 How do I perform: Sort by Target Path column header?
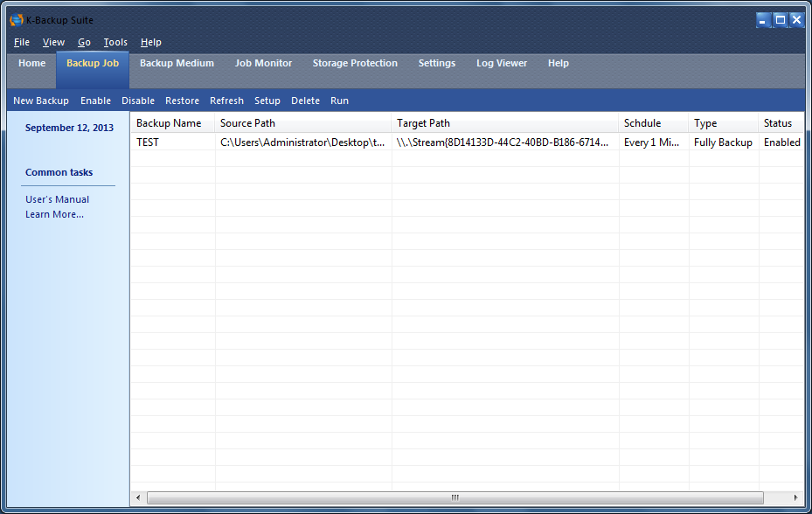505,123
